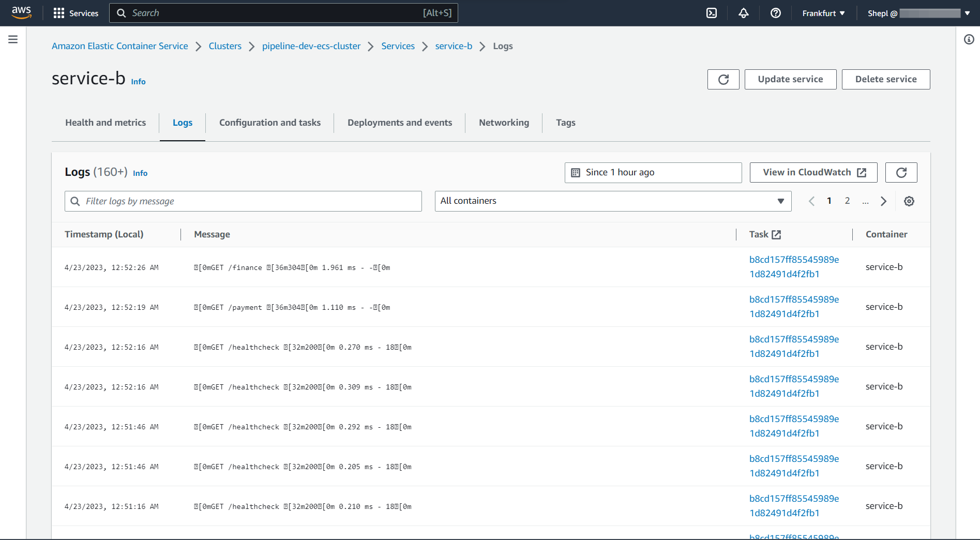Expand the left navigation hamburger menu
The image size is (980, 540).
coord(13,39)
